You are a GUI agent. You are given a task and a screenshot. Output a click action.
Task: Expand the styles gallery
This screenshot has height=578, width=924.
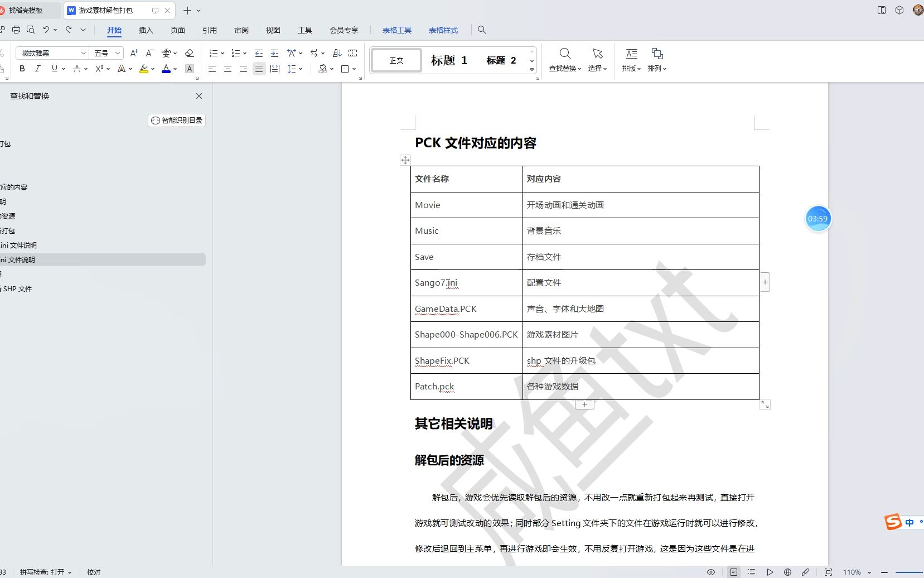[x=532, y=69]
